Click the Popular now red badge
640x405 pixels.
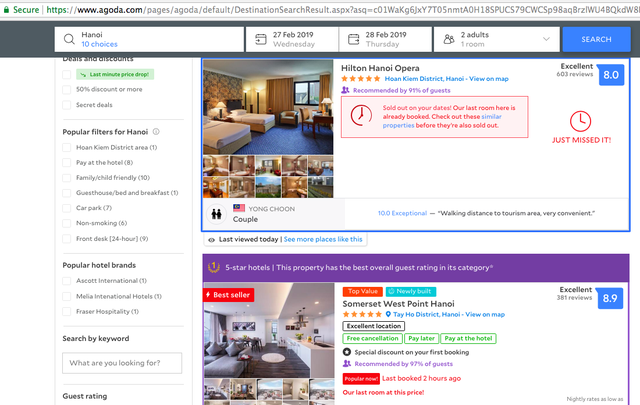(361, 379)
